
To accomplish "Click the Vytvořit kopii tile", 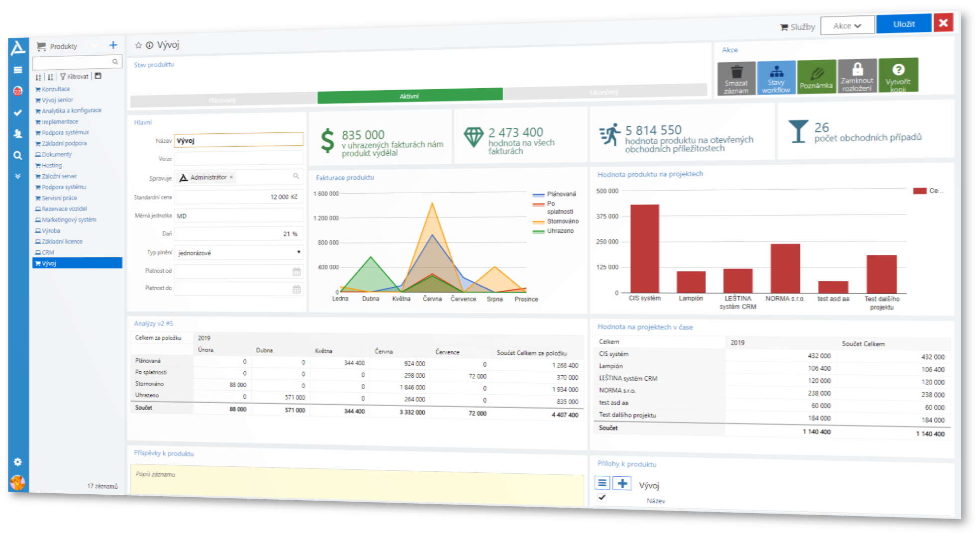I will coord(898,75).
